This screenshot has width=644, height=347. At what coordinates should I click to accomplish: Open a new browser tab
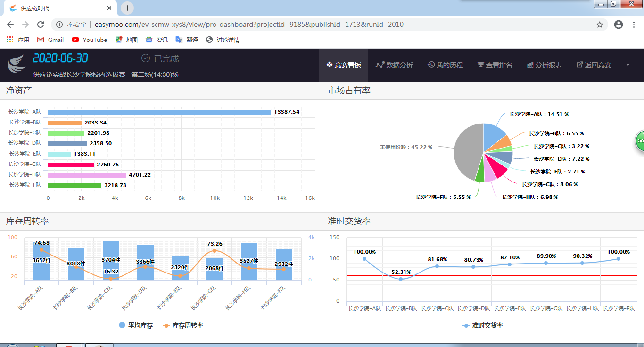[127, 8]
